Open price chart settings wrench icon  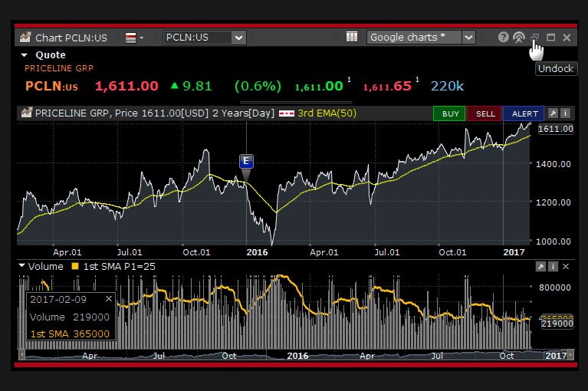pyautogui.click(x=554, y=113)
